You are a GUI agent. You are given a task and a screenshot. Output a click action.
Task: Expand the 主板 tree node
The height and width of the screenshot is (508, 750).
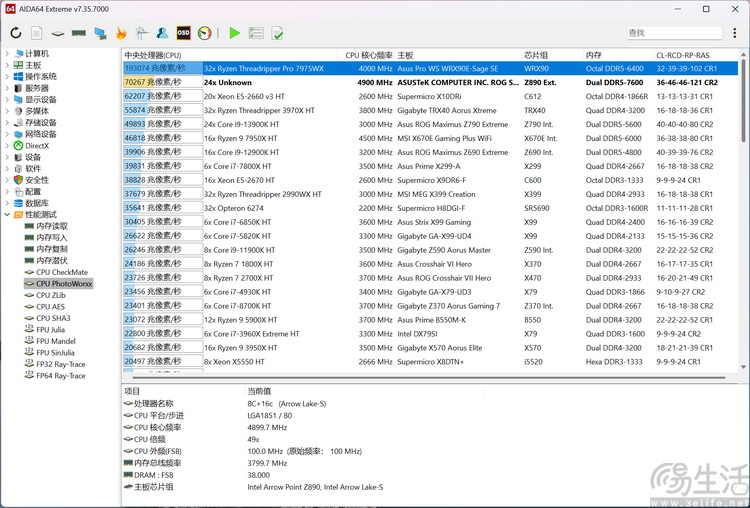coord(7,65)
